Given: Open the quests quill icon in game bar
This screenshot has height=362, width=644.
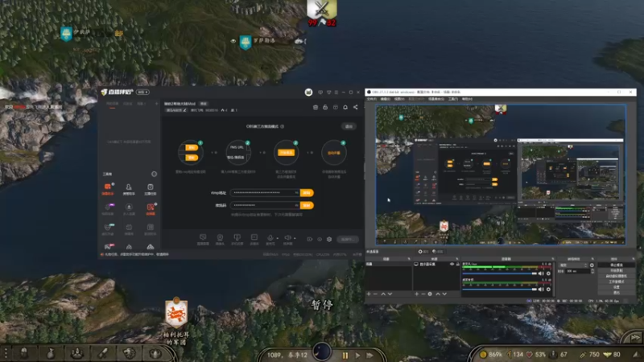Looking at the screenshot, I should click(x=103, y=353).
